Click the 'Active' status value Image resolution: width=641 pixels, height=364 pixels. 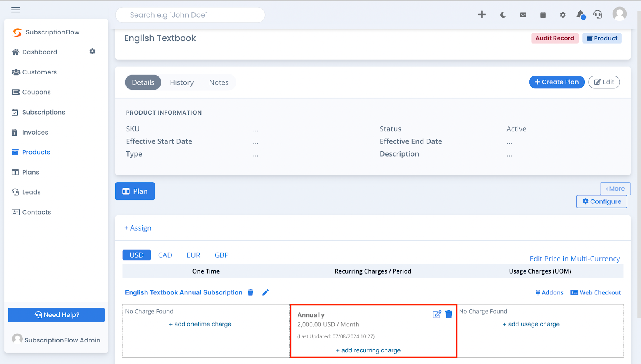pyautogui.click(x=516, y=129)
